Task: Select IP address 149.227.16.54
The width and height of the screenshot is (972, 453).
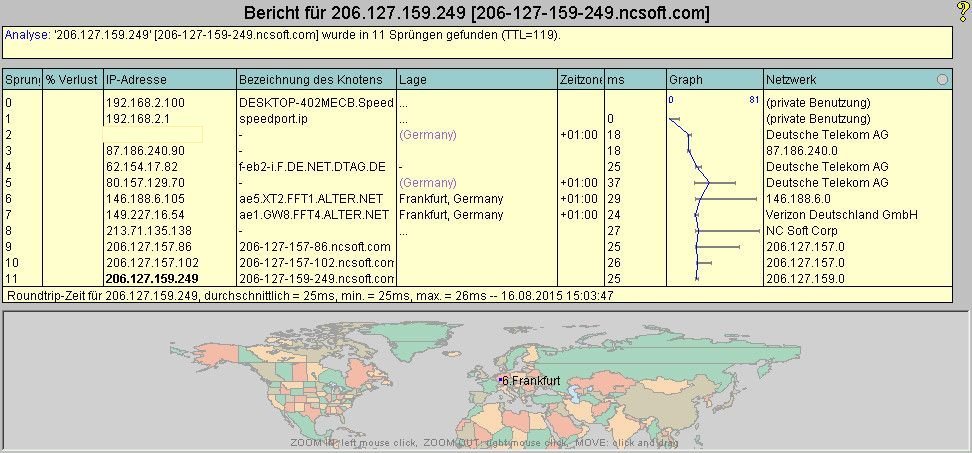Action: pyautogui.click(x=145, y=215)
